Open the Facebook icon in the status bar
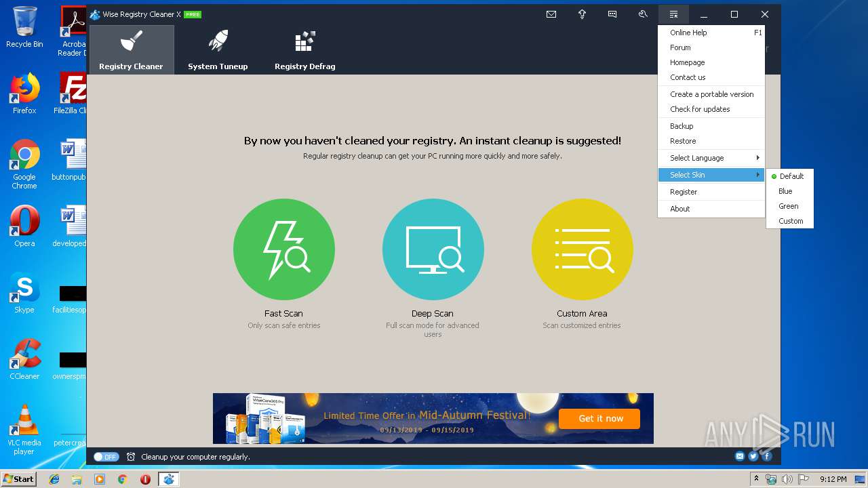 [x=767, y=456]
